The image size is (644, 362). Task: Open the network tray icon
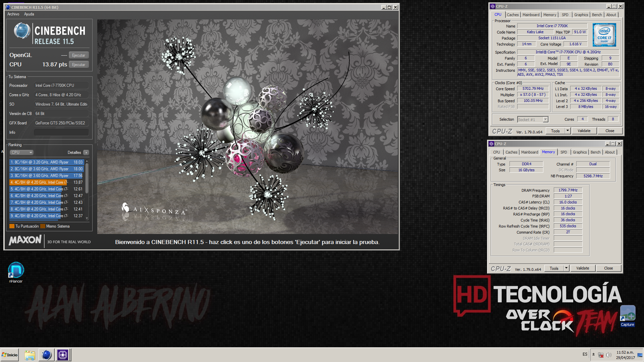click(601, 355)
